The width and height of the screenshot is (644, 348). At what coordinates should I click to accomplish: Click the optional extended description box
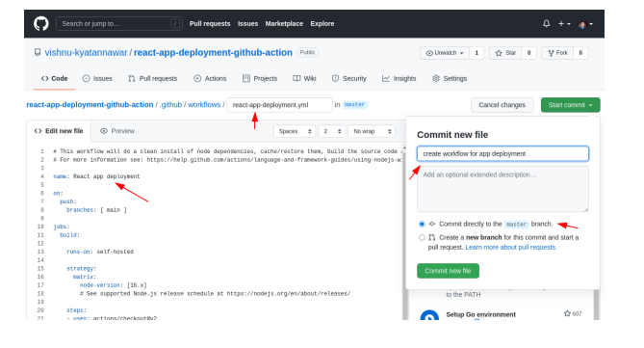point(502,189)
